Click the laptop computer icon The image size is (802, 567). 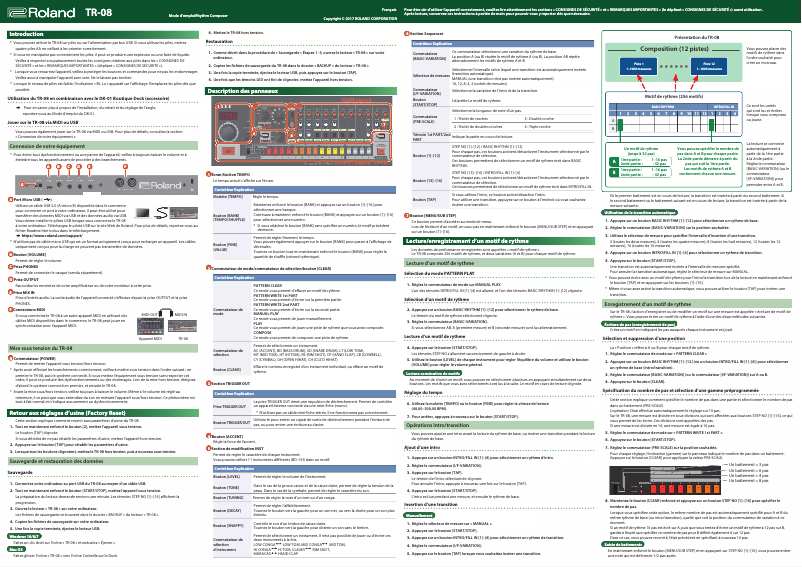point(142,213)
